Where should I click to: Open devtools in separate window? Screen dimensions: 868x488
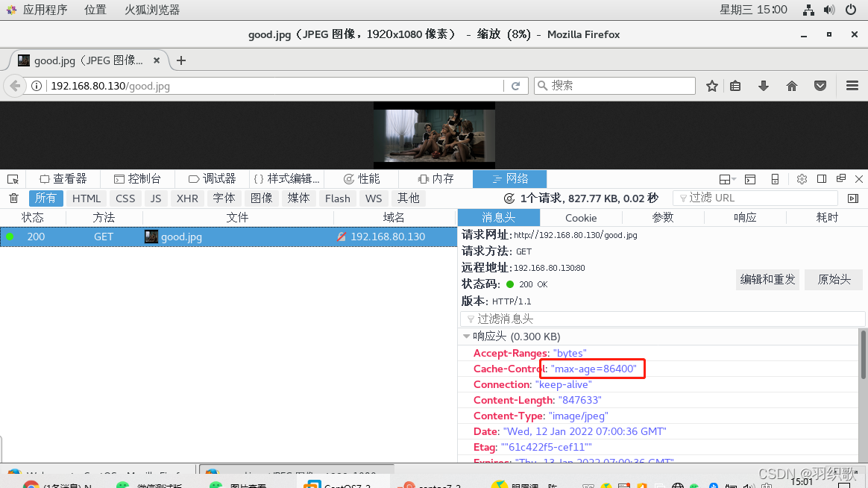click(x=841, y=178)
